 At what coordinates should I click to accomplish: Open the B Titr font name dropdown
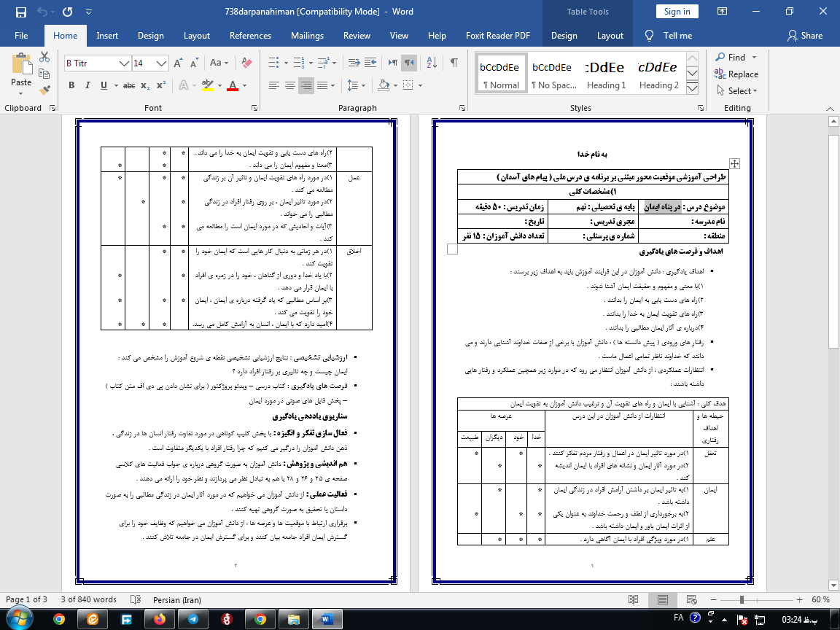[x=125, y=63]
